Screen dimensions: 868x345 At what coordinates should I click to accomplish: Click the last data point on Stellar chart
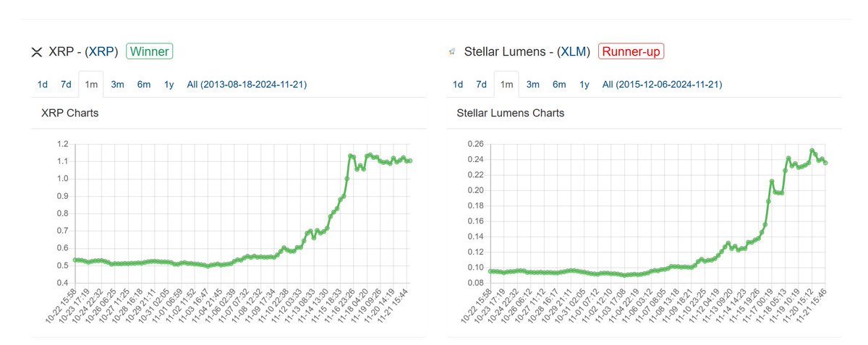825,163
